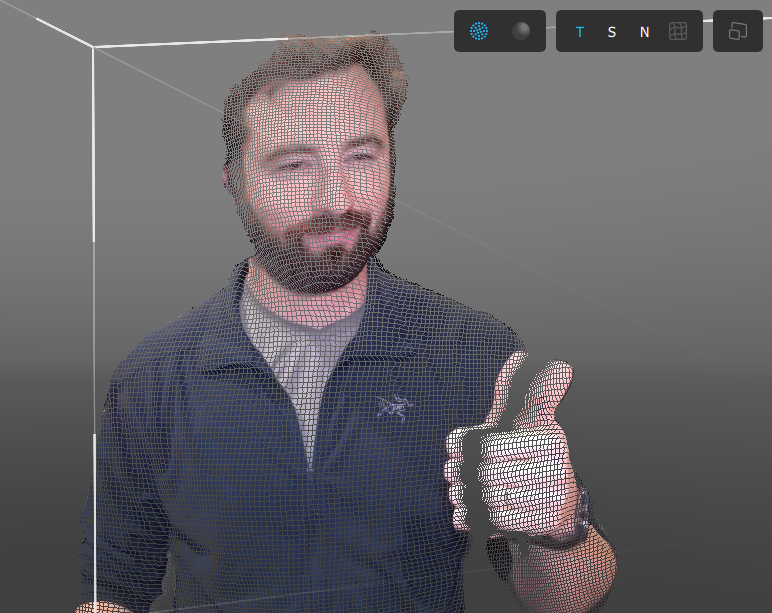This screenshot has height=613, width=772.
Task: Click the logo emblem on the jacket
Action: click(x=394, y=407)
